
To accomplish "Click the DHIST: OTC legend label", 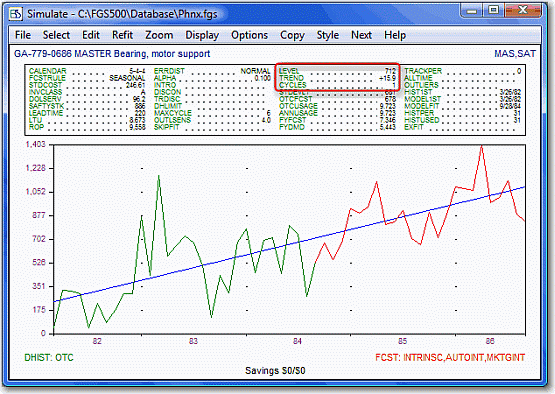I will (49, 358).
